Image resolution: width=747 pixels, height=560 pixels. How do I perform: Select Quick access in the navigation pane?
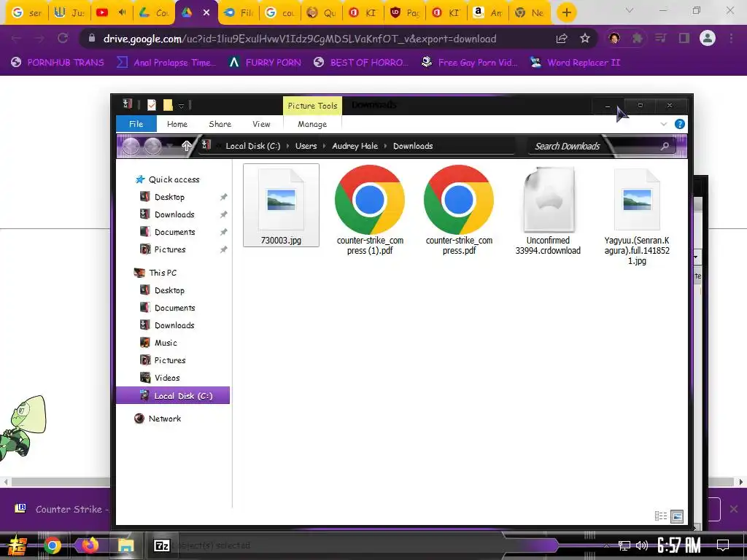174,179
